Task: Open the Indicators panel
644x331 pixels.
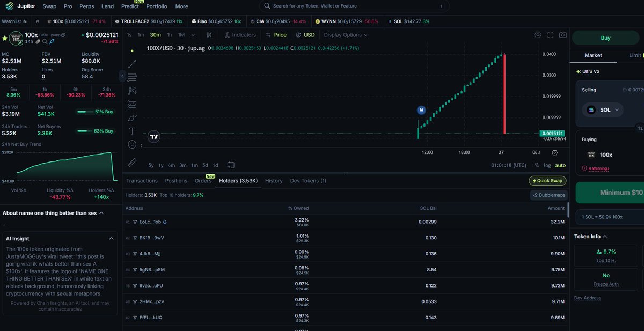Action: pos(240,35)
